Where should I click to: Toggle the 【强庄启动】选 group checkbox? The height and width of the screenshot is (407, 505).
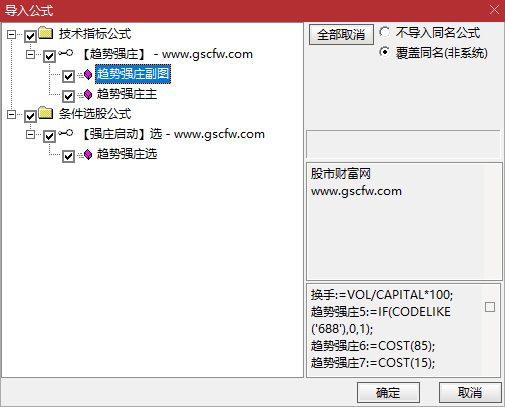click(x=49, y=136)
